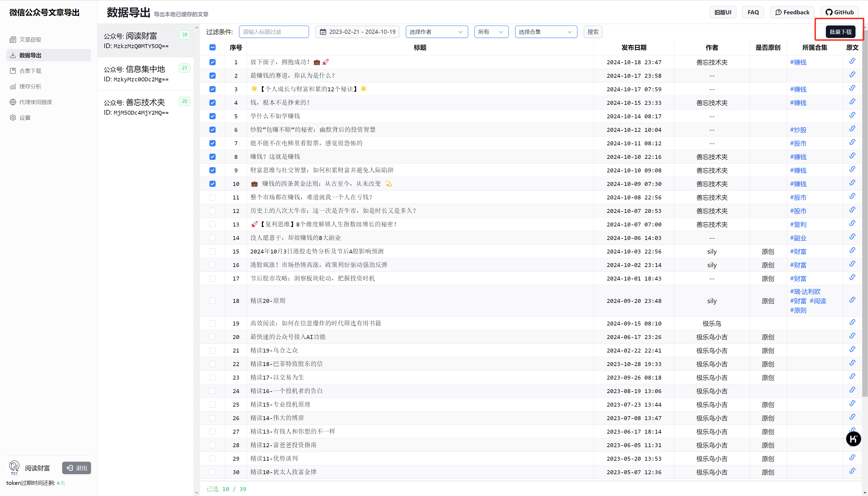Open original link for article row 15
This screenshot has height=496, width=868.
coord(852,250)
